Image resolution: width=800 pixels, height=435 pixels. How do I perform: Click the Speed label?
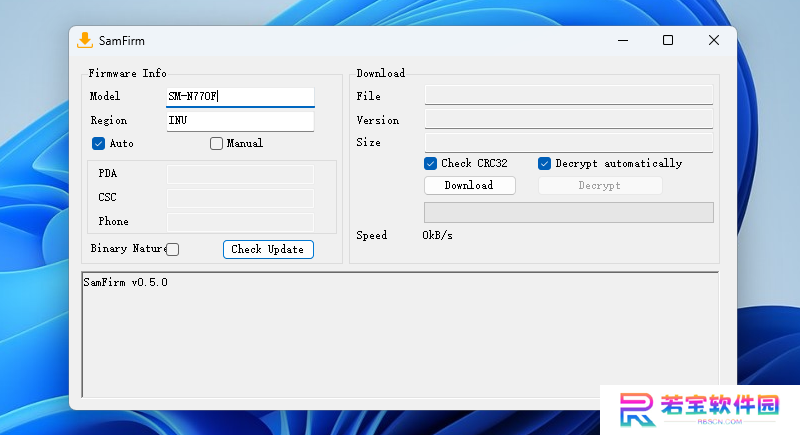371,236
